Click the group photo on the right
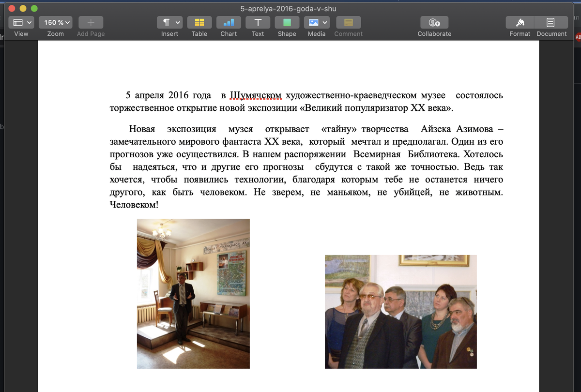This screenshot has height=392, width=581. [x=400, y=312]
